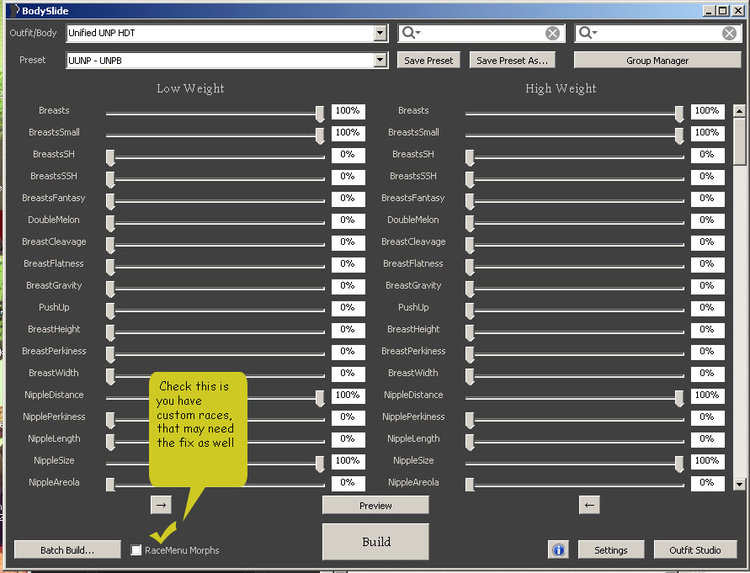Open the Settings dialog
Viewport: 750px width, 573px height.
pyautogui.click(x=611, y=550)
